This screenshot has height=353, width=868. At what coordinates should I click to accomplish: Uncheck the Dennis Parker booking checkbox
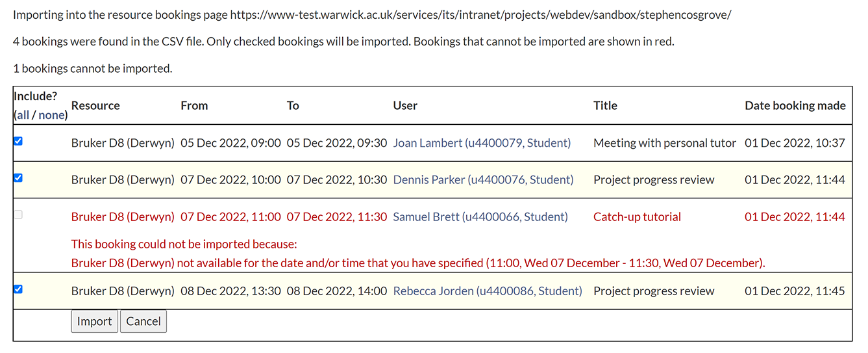(18, 177)
